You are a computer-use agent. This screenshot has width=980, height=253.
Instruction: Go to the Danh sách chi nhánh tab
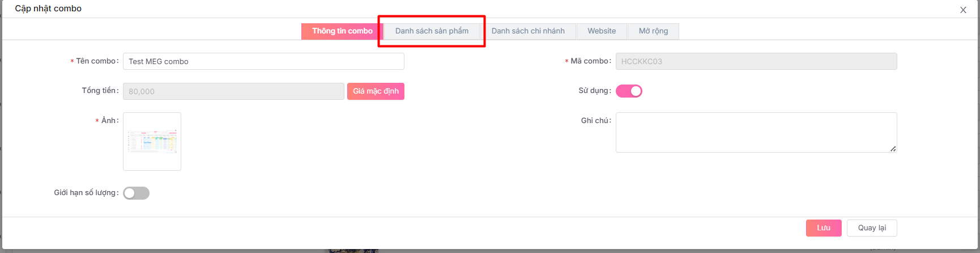528,31
